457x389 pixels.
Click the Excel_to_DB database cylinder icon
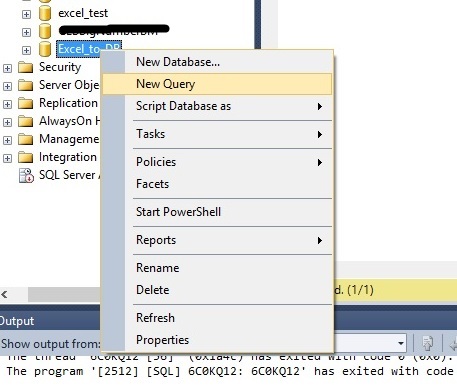(45, 49)
